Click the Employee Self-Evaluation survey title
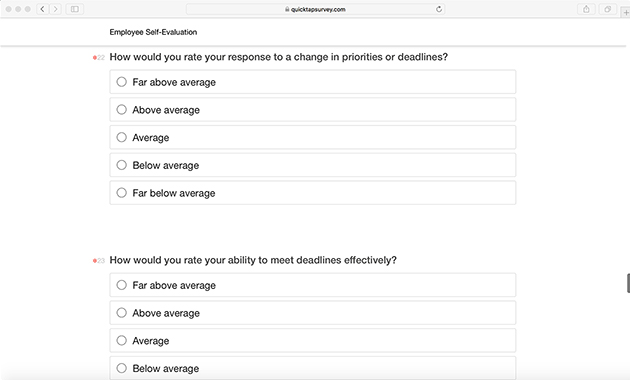Image resolution: width=630 pixels, height=380 pixels. coord(153,32)
